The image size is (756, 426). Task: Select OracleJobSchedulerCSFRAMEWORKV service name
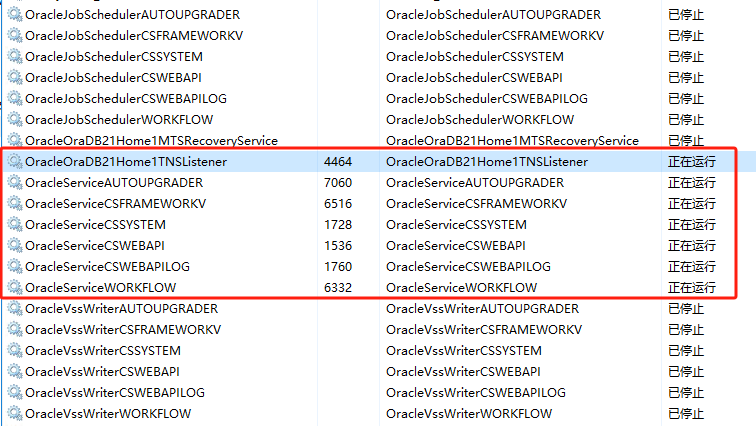[x=134, y=36]
